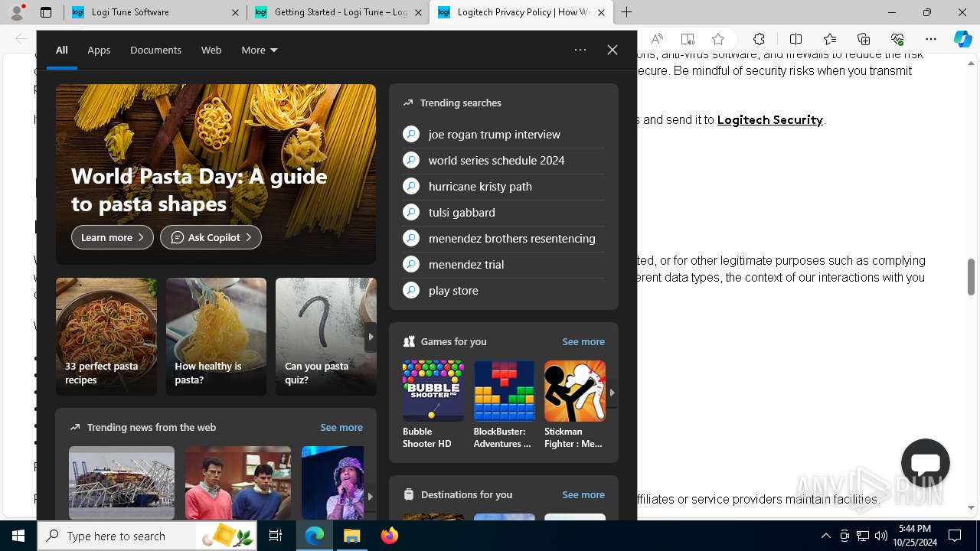
Task: Click the Logitech Security link
Action: tap(769, 119)
